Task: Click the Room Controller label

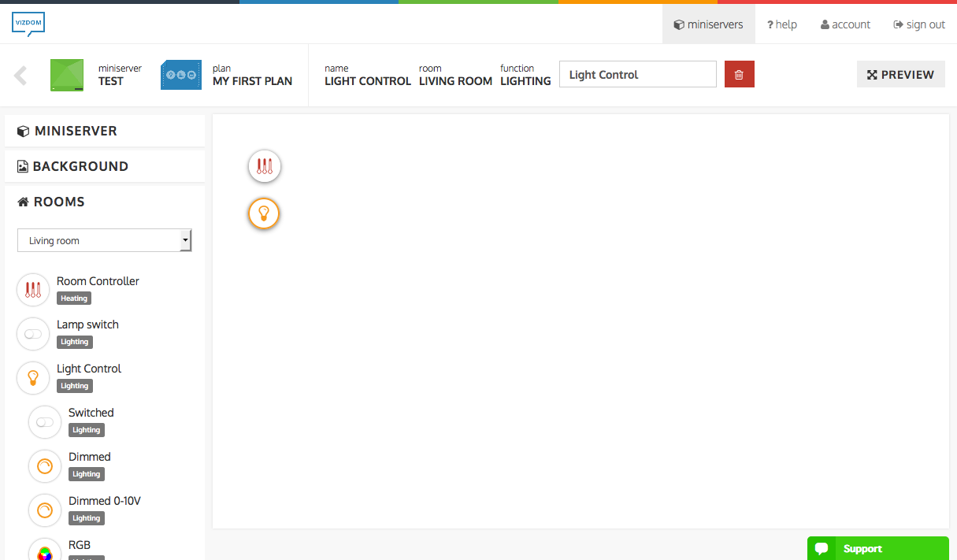Action: pos(98,281)
